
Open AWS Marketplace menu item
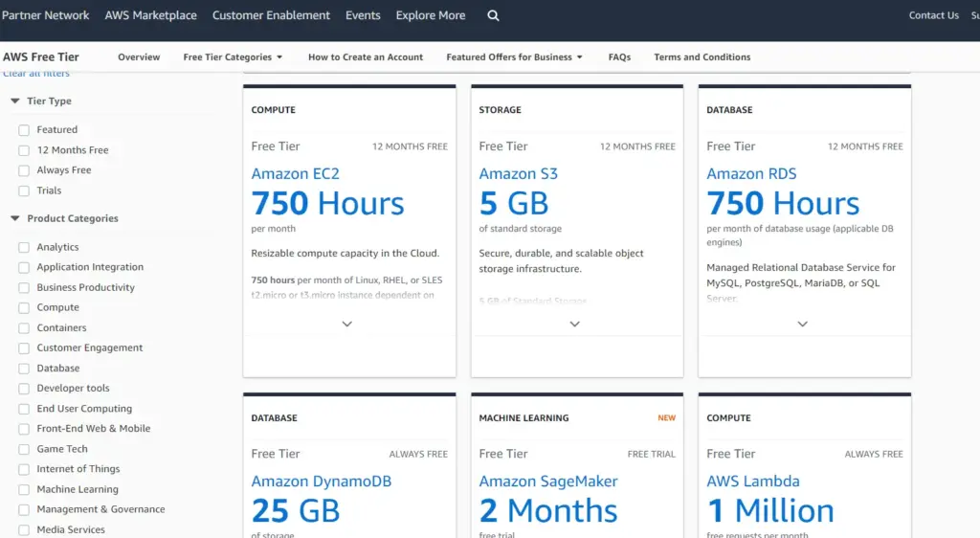[x=150, y=15]
